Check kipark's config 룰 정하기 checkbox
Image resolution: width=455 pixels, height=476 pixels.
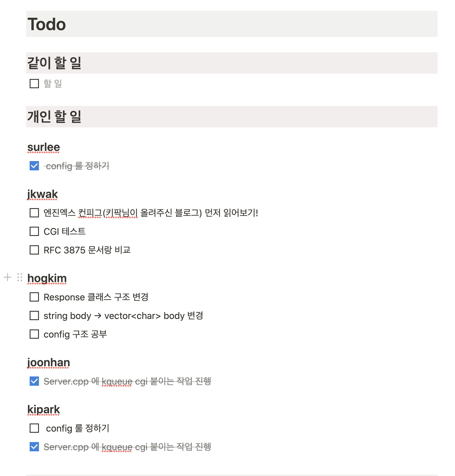click(x=34, y=428)
